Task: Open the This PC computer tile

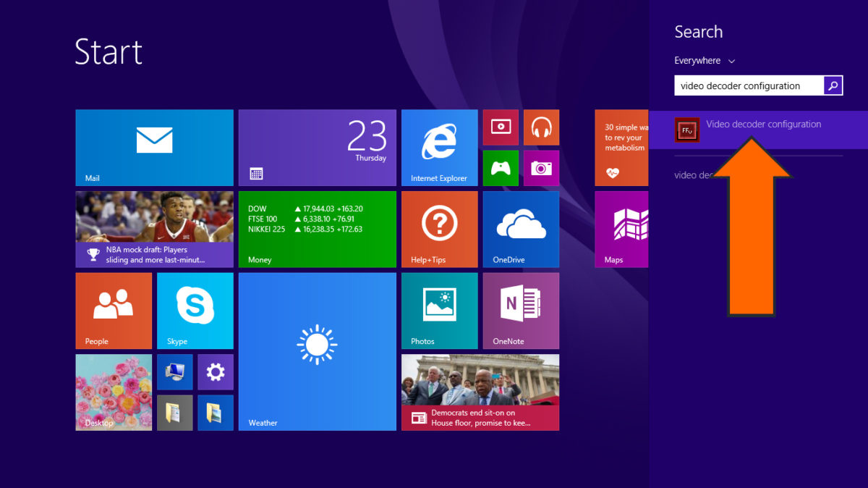Action: pyautogui.click(x=175, y=372)
